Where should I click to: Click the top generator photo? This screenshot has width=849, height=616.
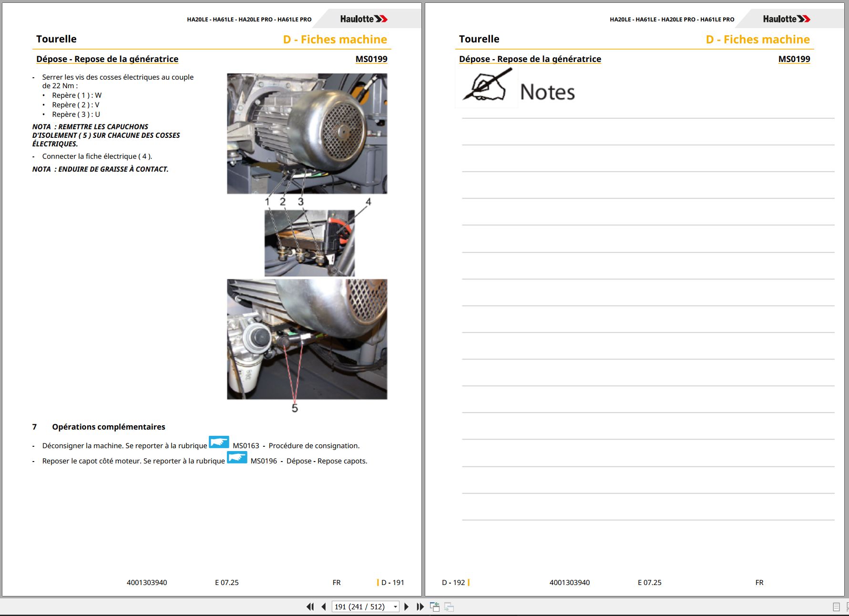(x=307, y=133)
